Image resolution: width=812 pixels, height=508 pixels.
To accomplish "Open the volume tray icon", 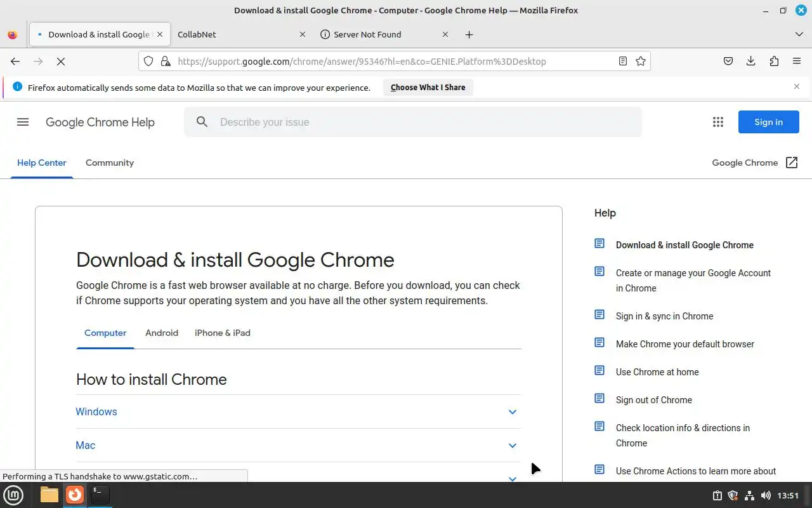I will point(766,495).
